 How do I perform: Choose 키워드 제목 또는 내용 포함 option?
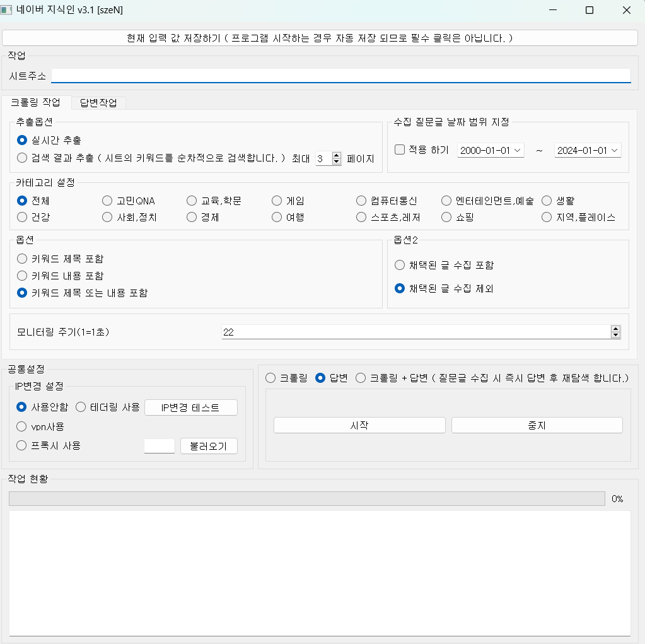(82, 293)
